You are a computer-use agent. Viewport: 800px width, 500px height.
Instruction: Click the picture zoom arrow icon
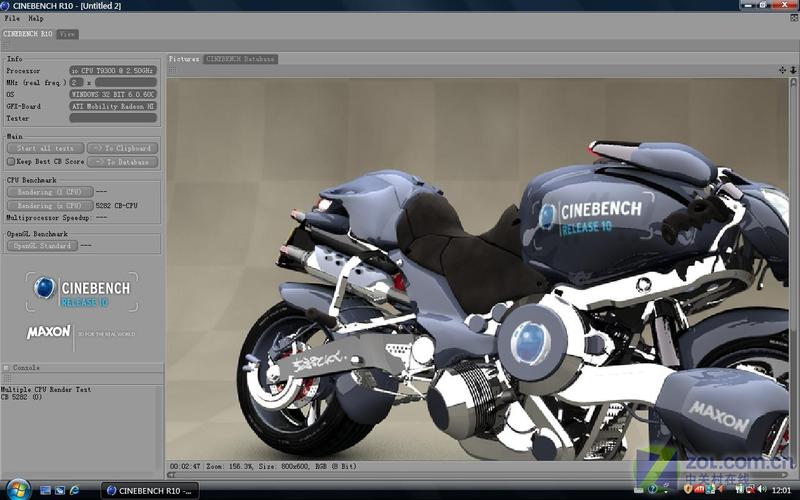tap(793, 70)
